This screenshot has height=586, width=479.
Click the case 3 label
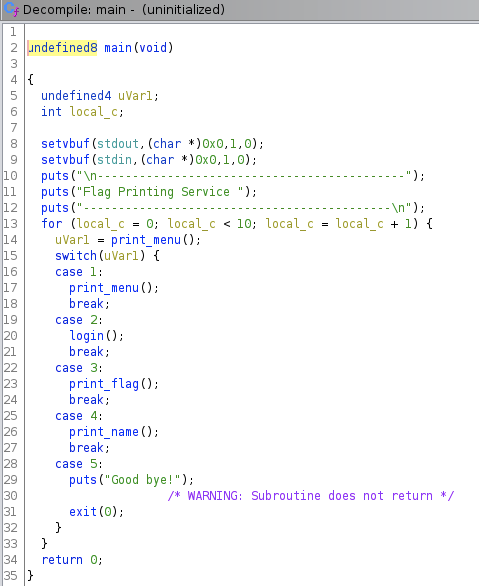pyautogui.click(x=78, y=368)
